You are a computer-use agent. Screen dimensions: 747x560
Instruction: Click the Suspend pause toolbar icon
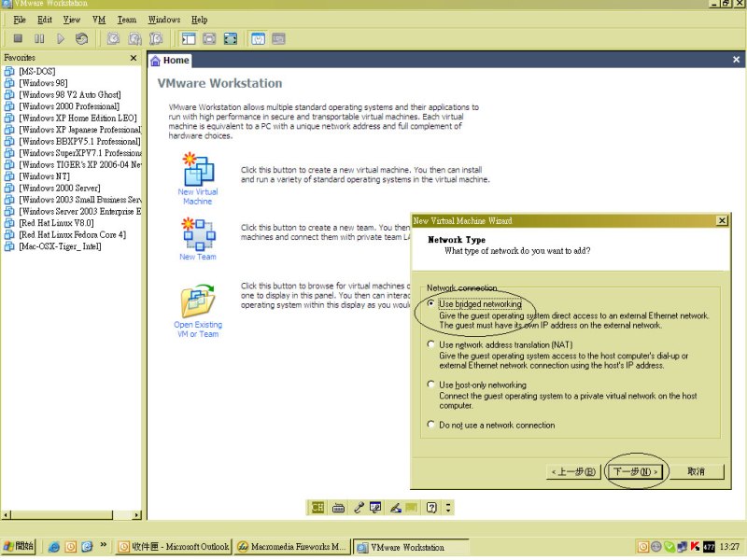(x=39, y=38)
